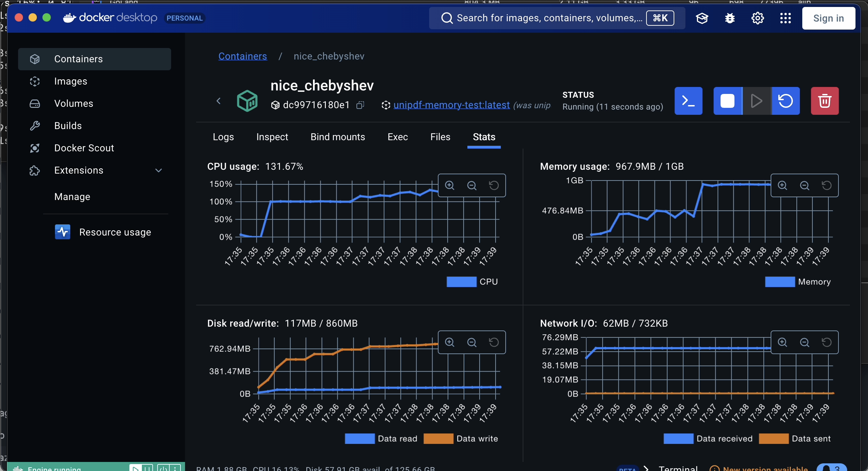Zoom out on Disk read/write chart
Image resolution: width=868 pixels, height=471 pixels.
click(x=472, y=342)
